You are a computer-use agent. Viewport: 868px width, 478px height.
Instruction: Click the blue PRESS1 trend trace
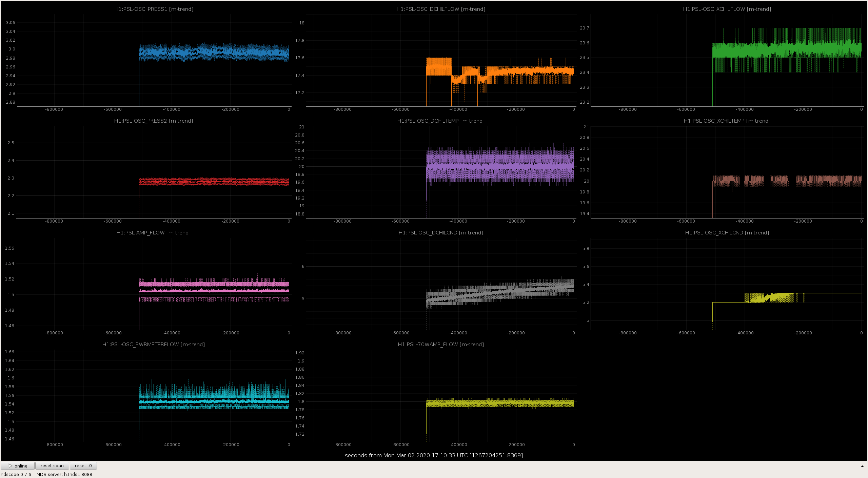click(214, 52)
